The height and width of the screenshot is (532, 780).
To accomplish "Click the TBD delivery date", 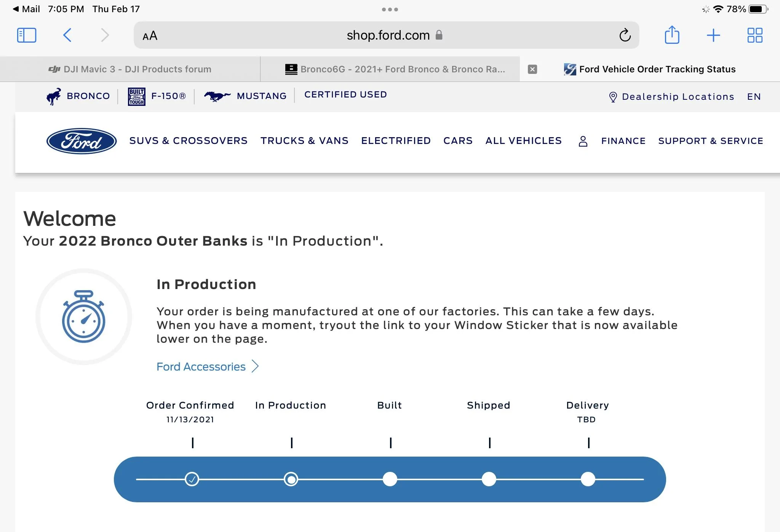I will click(586, 419).
